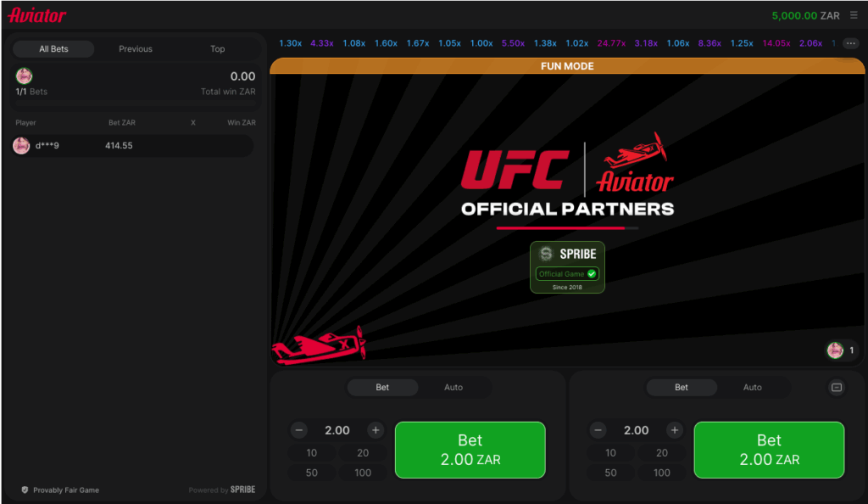Click the Provably Fair shield icon
This screenshot has height=504, width=868.
point(25,490)
